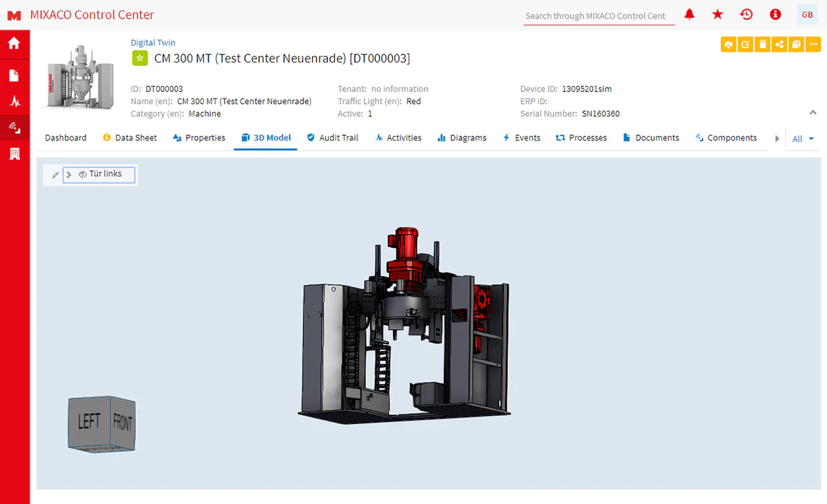Collapse the header details with the up chevron

(813, 113)
